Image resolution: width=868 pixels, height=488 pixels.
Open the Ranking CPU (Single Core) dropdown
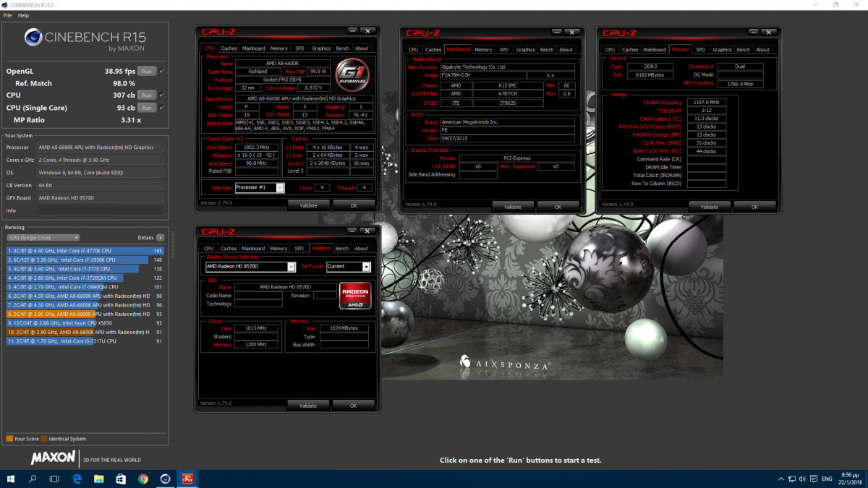(43, 237)
